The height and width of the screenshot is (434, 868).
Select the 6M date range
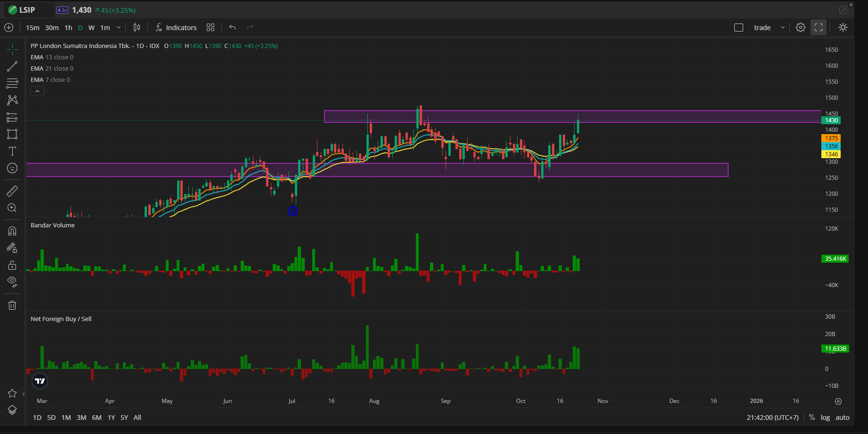tap(97, 418)
